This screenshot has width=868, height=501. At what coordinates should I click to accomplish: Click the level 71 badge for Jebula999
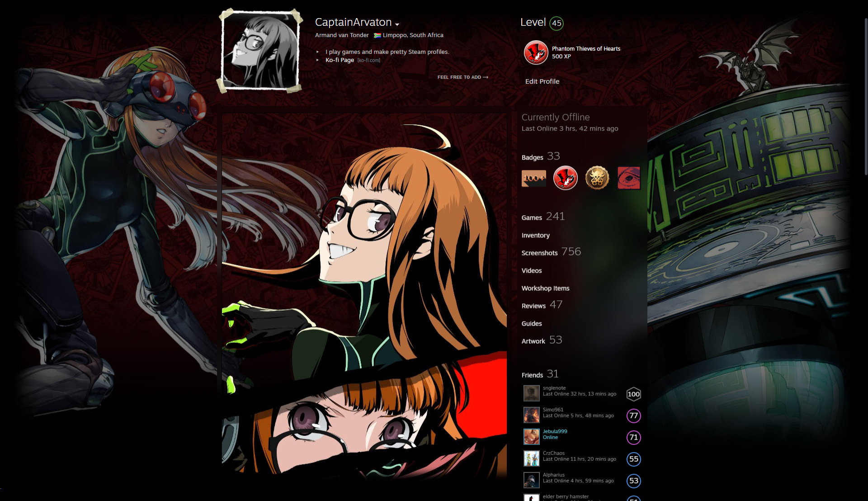click(x=634, y=437)
